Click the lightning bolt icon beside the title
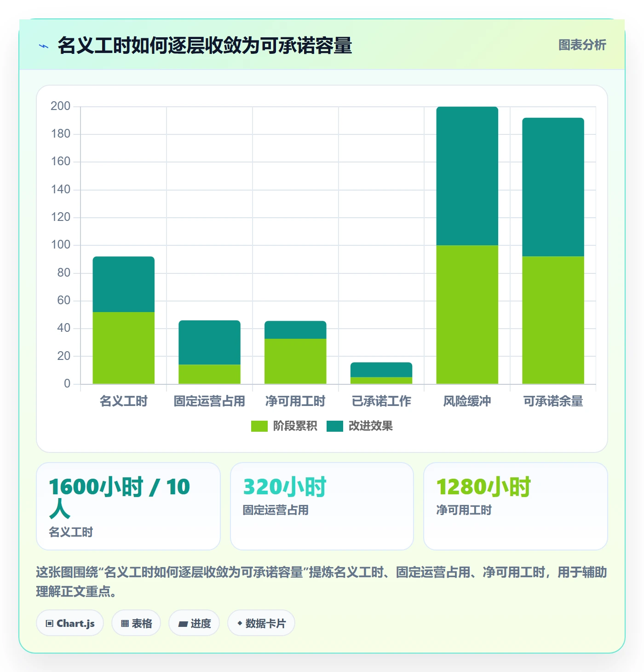Viewport: 644px width, 672px height. tap(44, 46)
